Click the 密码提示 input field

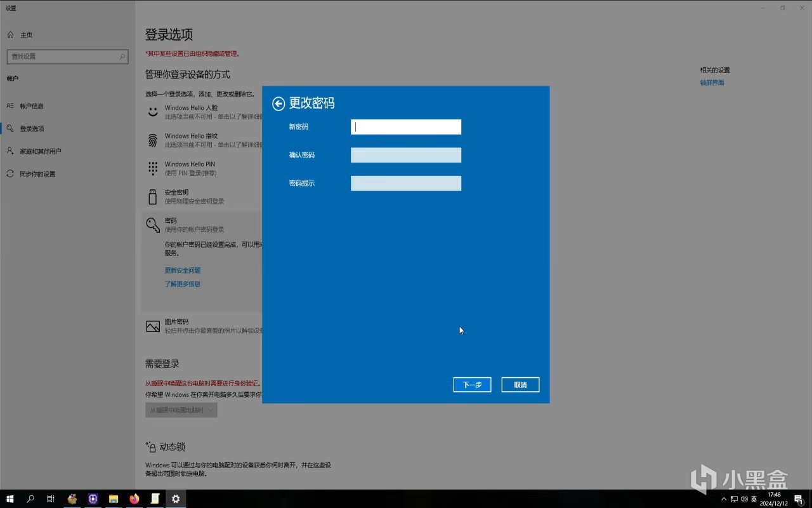406,184
